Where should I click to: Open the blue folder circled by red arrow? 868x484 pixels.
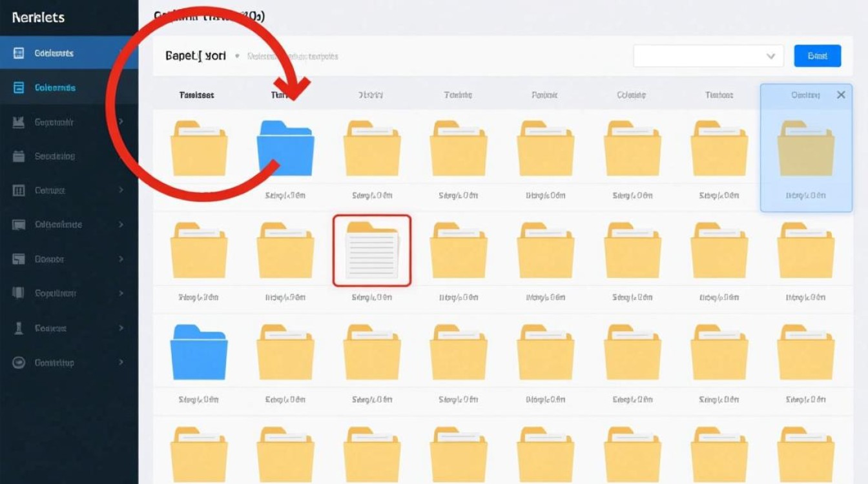(285, 148)
